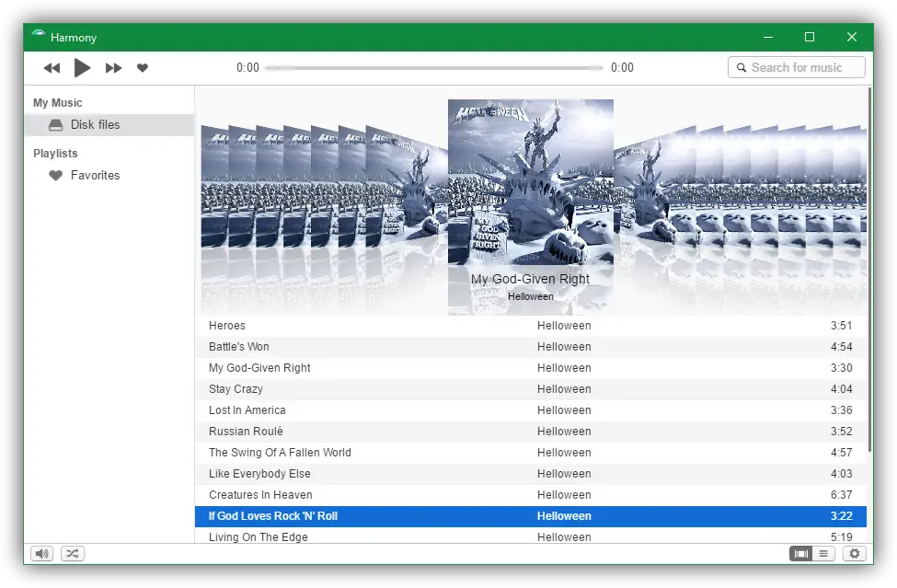Select the center My God-Given Right album cover
The width and height of the screenshot is (897, 588).
[x=530, y=182]
